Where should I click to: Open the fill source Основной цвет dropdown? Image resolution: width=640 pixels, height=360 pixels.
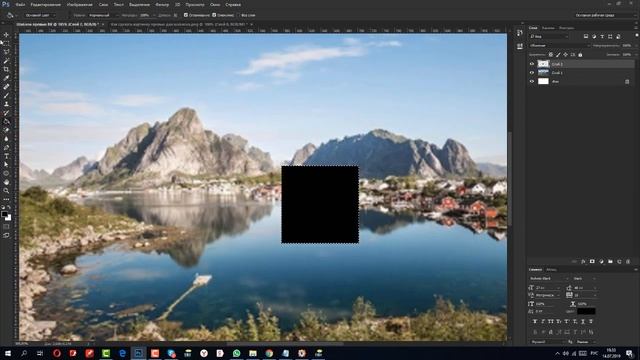tap(40, 15)
